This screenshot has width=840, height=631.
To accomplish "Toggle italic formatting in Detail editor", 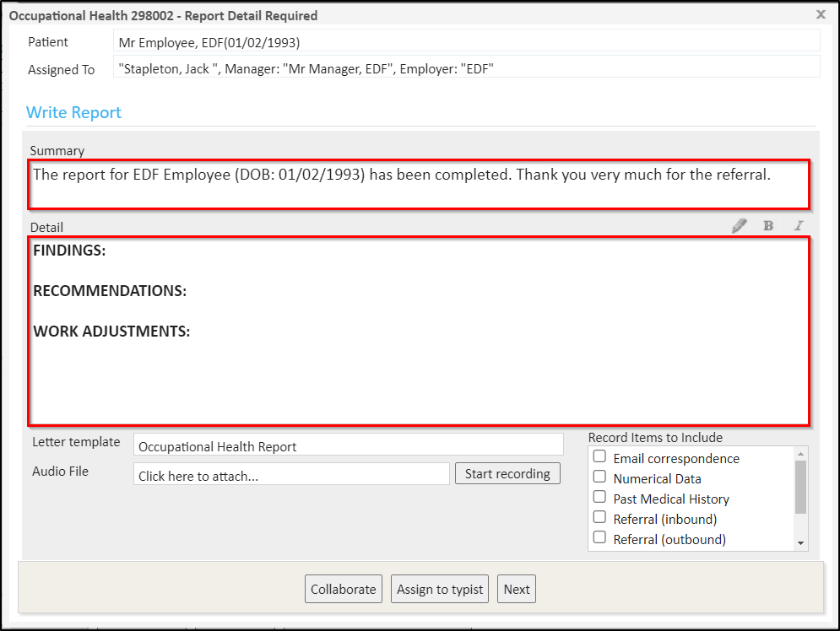I will (797, 226).
